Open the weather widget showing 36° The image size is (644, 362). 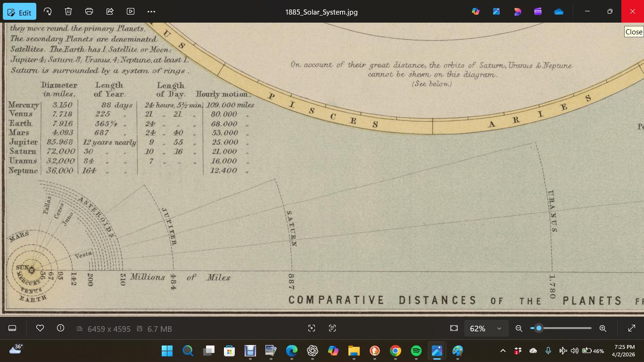(x=16, y=349)
